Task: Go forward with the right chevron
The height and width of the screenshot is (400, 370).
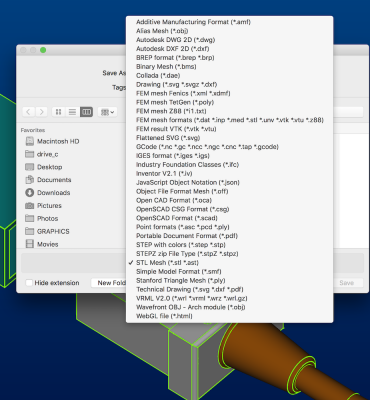Action: click(41, 112)
